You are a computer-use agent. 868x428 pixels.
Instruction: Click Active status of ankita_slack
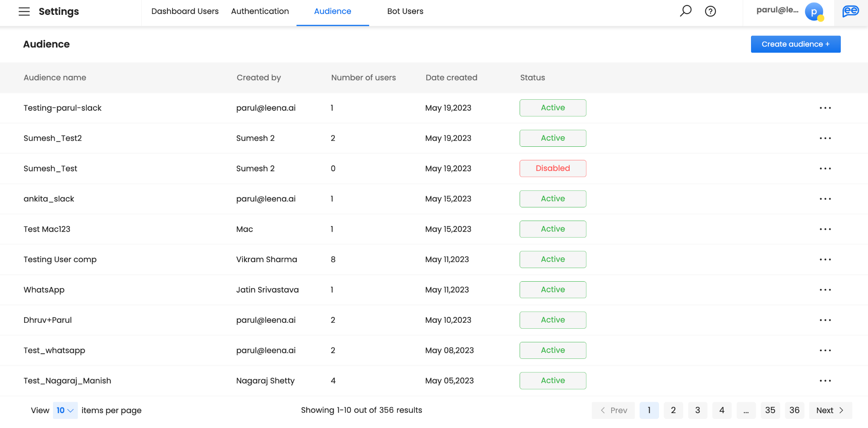[553, 199]
